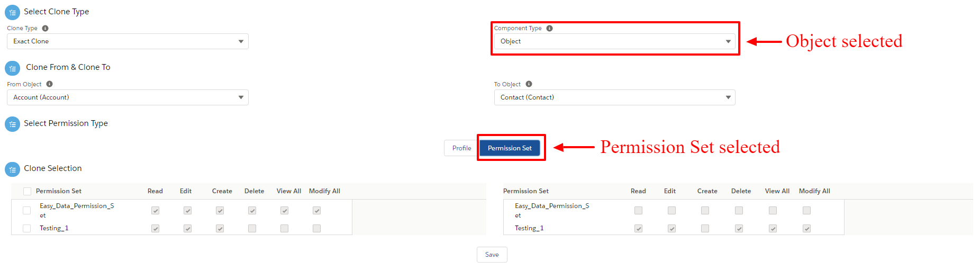The image size is (980, 270).
Task: Tick the Easy_Data_Permission_Set row checkbox
Action: [x=26, y=210]
